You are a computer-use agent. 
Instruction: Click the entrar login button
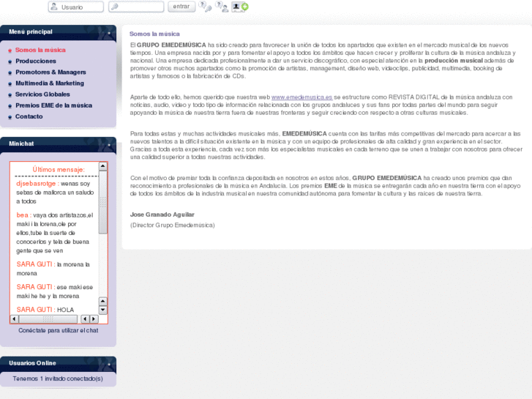point(181,7)
